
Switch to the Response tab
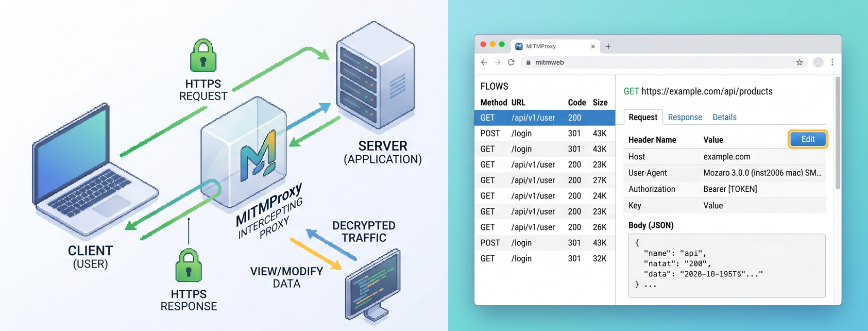coord(685,117)
